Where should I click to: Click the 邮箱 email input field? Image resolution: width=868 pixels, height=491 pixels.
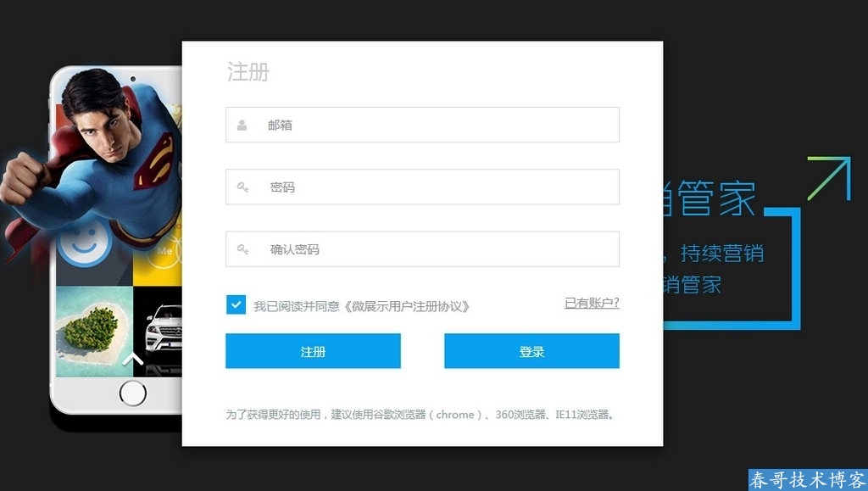[422, 125]
